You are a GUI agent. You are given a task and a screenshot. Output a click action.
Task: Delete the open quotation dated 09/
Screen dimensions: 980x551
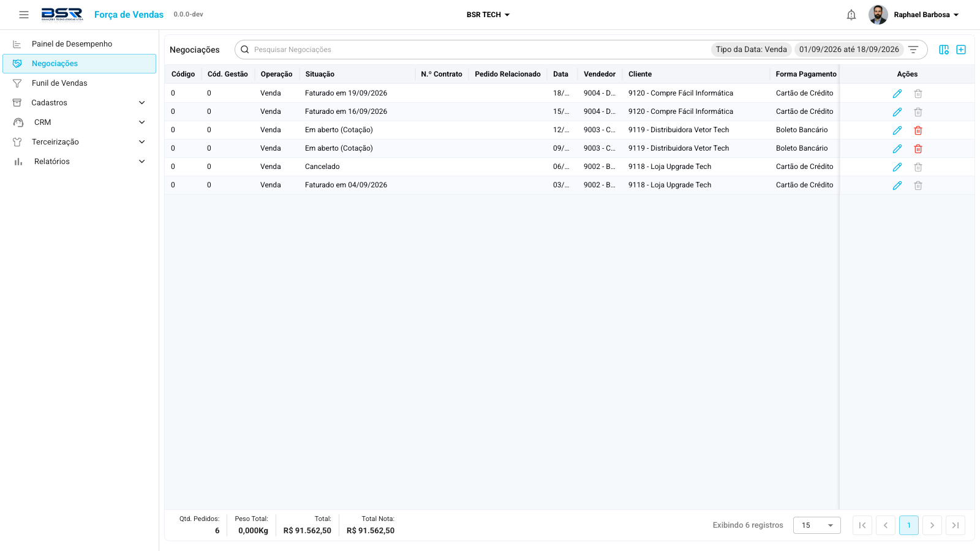click(918, 149)
